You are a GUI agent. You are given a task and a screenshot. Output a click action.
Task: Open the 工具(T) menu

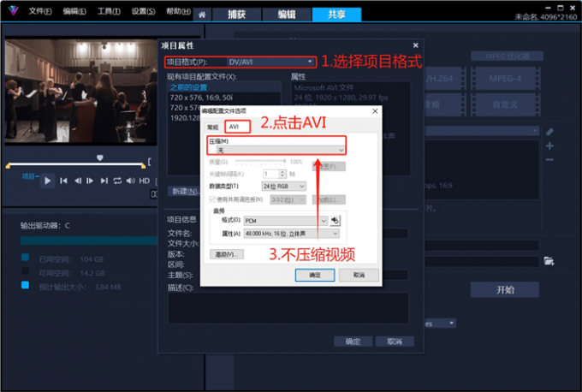[x=109, y=11]
